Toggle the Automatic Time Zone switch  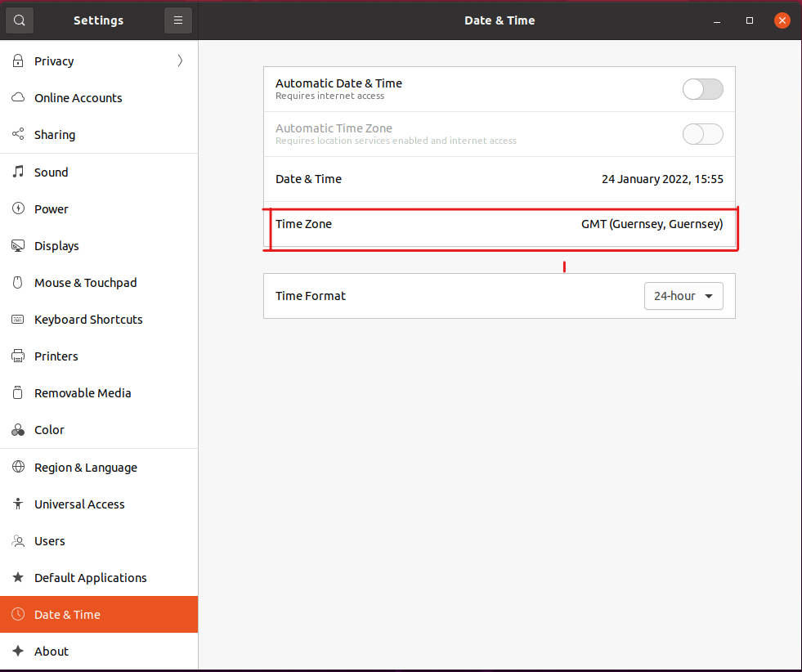[x=702, y=134]
